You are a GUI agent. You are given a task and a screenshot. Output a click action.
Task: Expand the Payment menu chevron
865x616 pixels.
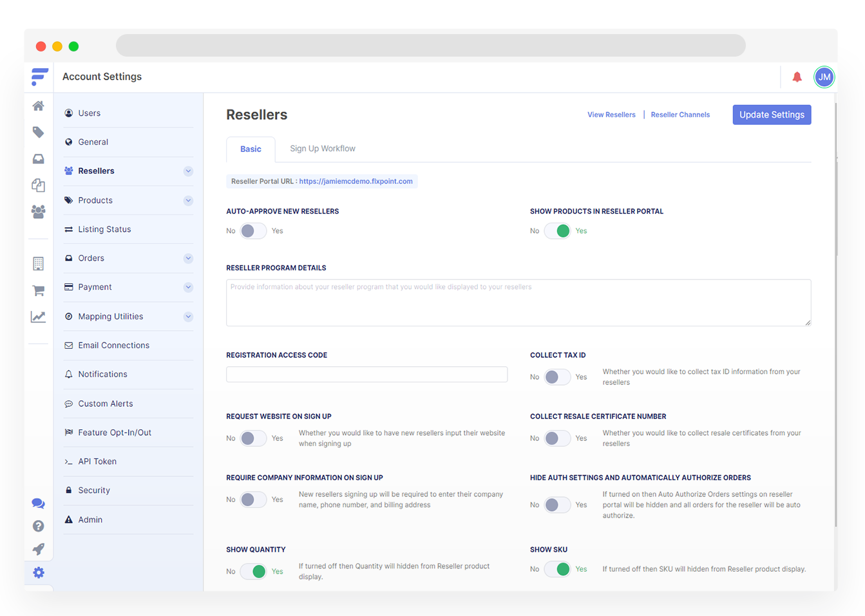click(x=188, y=288)
